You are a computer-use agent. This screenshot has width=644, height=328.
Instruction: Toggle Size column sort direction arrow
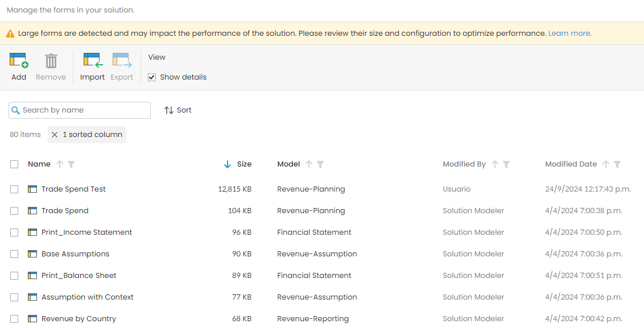(228, 164)
